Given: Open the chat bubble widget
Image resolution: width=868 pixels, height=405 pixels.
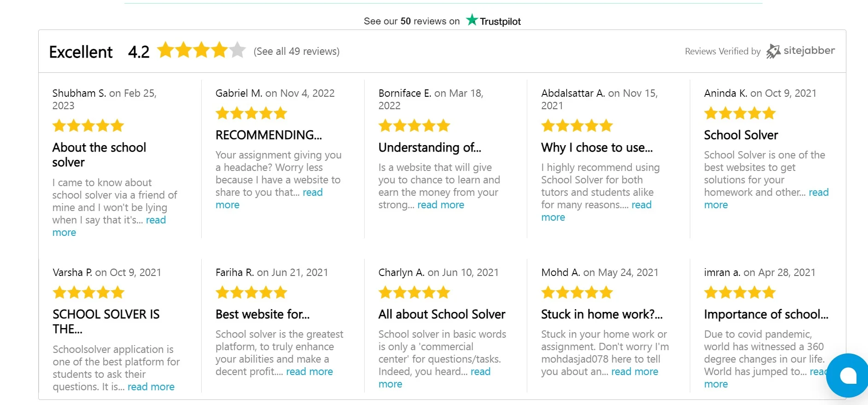Looking at the screenshot, I should click(x=847, y=376).
